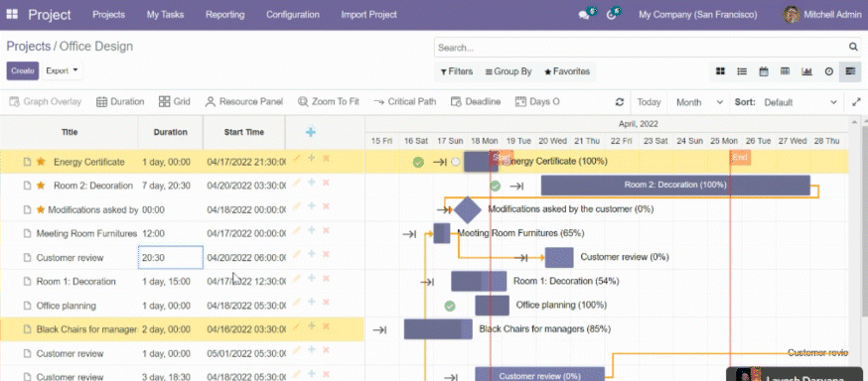Viewport: 868px width, 381px height.
Task: Open conversations chat bubble icon
Action: click(x=584, y=15)
